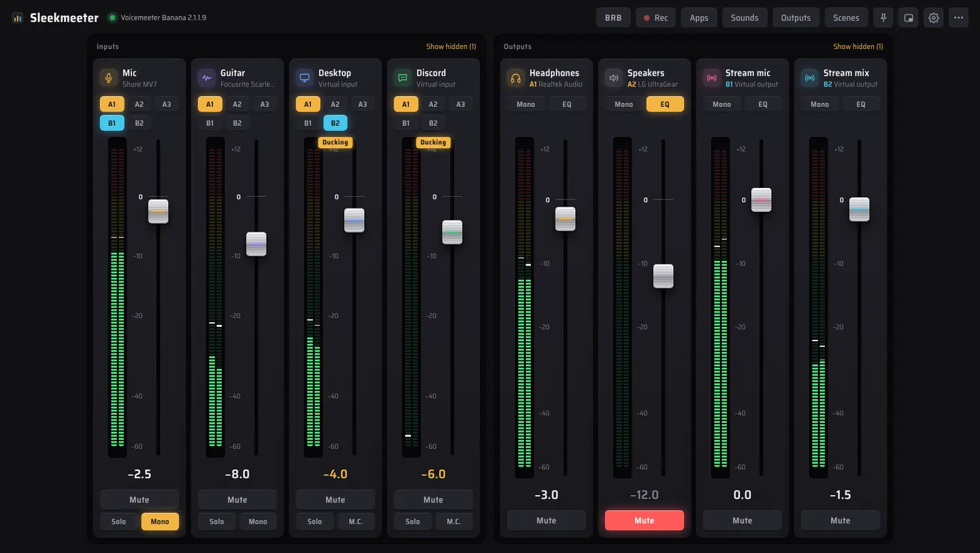This screenshot has height=553, width=980.
Task: Click the pin window icon
Action: click(883, 18)
